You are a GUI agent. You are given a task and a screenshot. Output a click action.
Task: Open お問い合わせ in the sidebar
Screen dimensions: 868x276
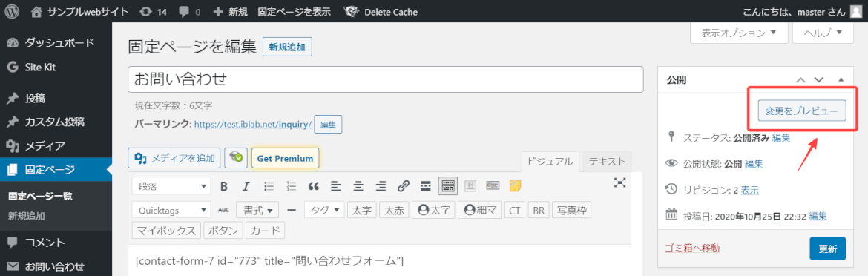pos(56,266)
